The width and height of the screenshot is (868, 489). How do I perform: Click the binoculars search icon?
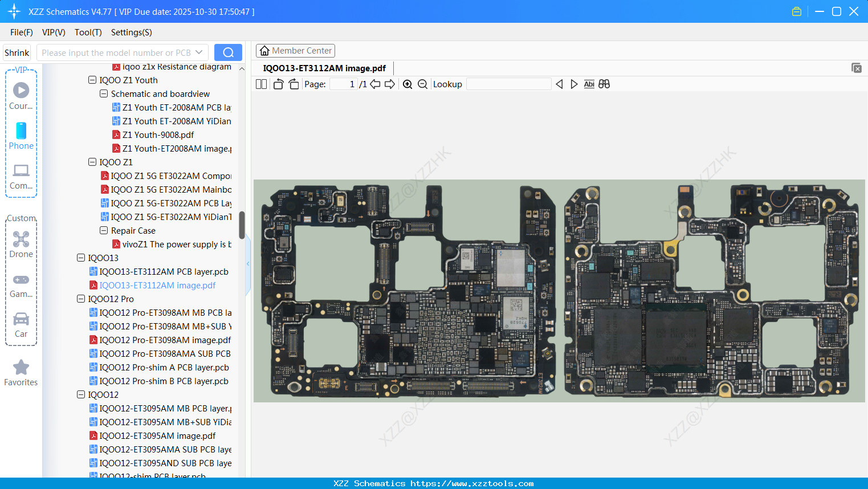pos(604,84)
